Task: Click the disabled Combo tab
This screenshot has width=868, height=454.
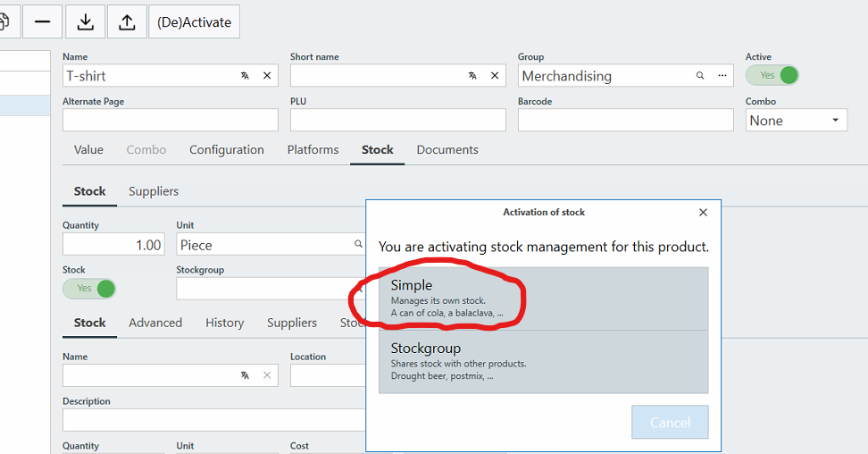Action: point(146,150)
